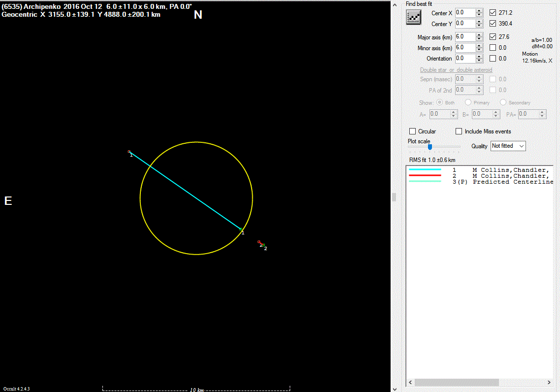Click the Minor axis km field
This screenshot has height=392, width=560.
pyautogui.click(x=465, y=47)
